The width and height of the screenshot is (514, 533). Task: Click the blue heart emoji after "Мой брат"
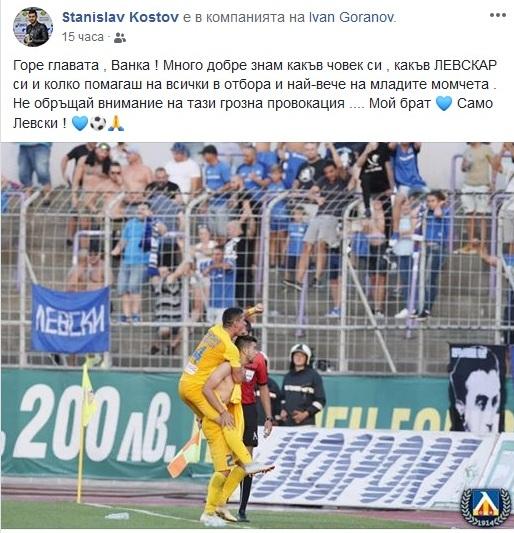443,103
